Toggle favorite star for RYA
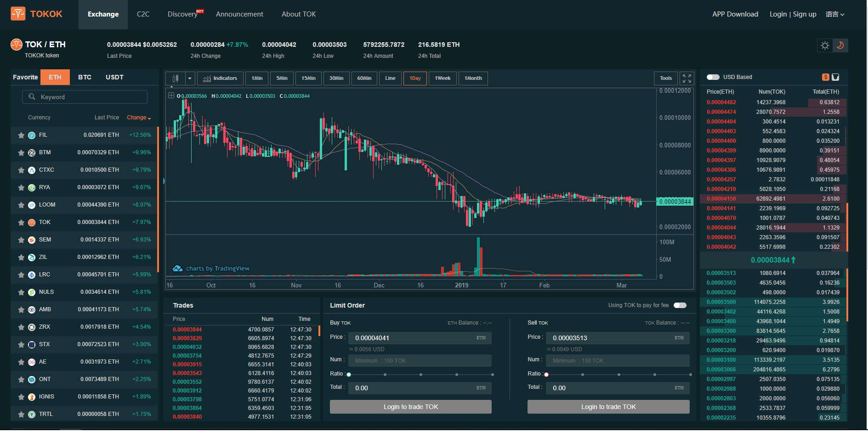 point(21,188)
